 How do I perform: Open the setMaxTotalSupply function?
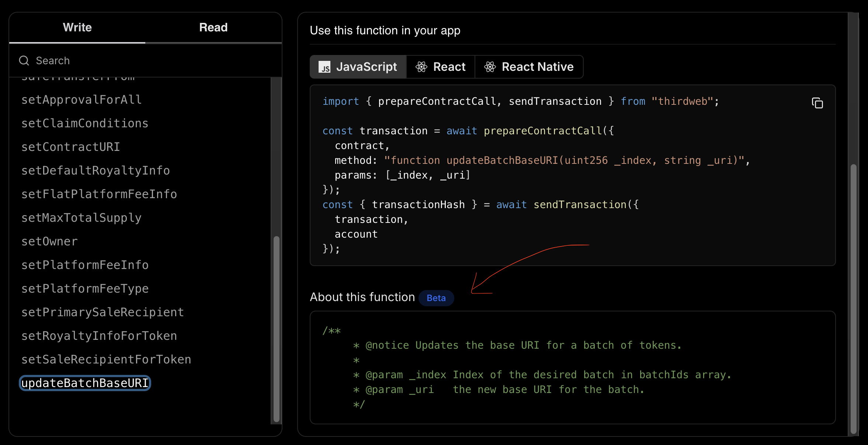click(81, 218)
